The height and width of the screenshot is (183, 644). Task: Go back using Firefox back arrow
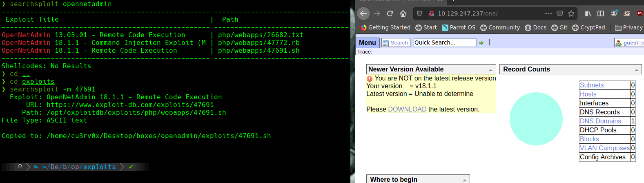pos(363,13)
